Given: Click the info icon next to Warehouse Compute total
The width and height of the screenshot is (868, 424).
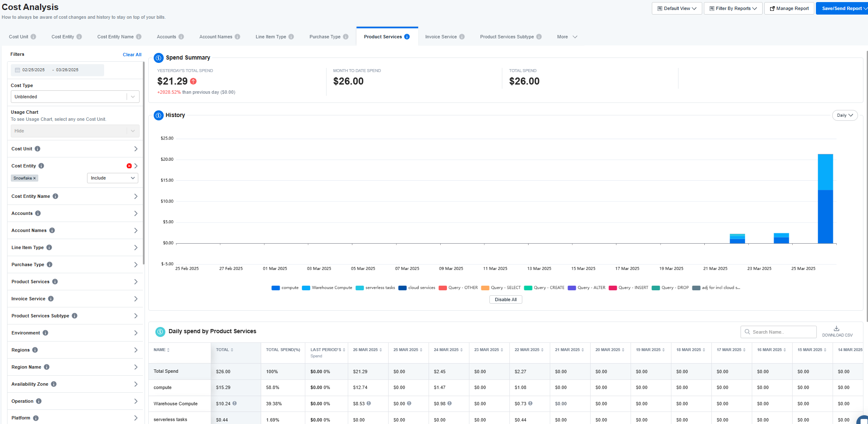Looking at the screenshot, I should click(234, 403).
